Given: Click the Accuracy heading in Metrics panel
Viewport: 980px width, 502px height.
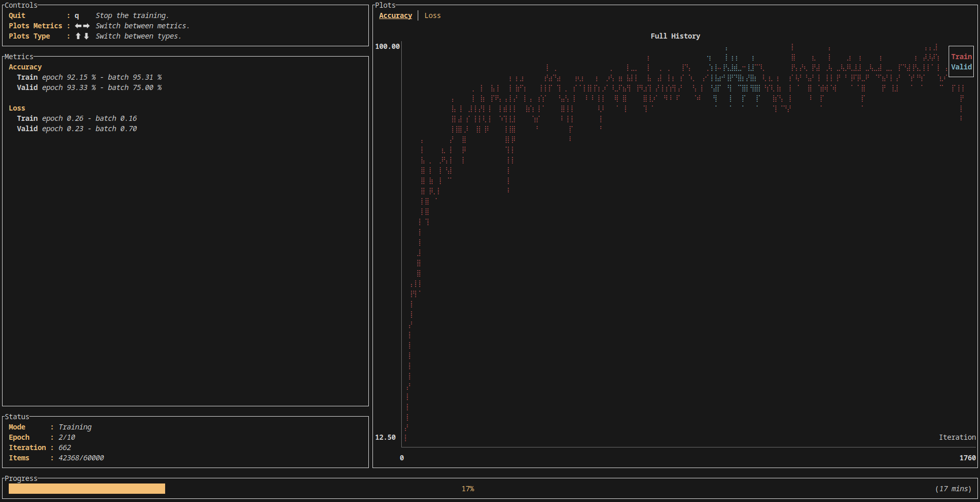Looking at the screenshot, I should [x=25, y=67].
